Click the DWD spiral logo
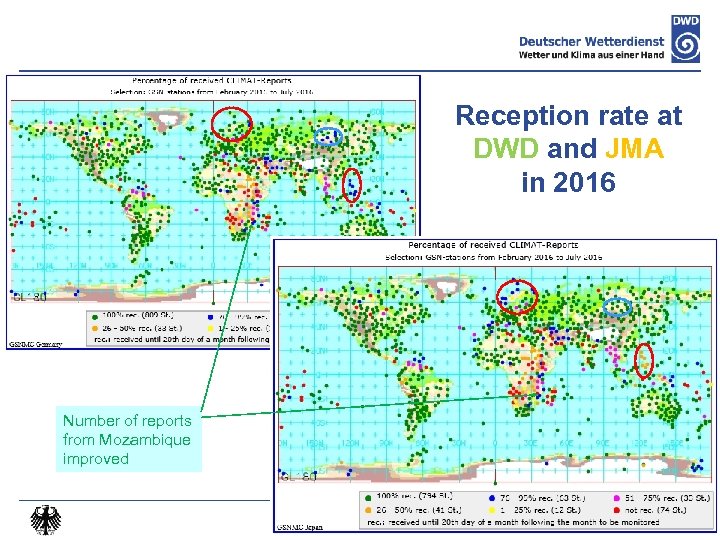Viewport: 720px width, 540px height. pos(686,39)
